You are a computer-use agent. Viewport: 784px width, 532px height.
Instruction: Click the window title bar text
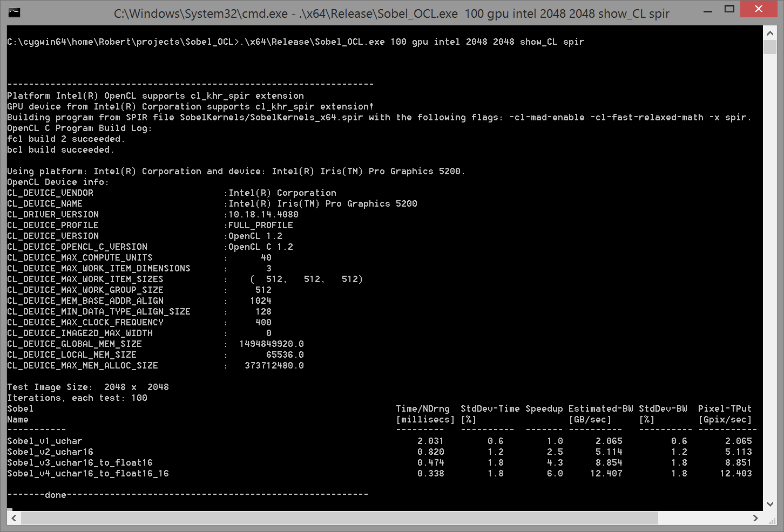[x=391, y=13]
